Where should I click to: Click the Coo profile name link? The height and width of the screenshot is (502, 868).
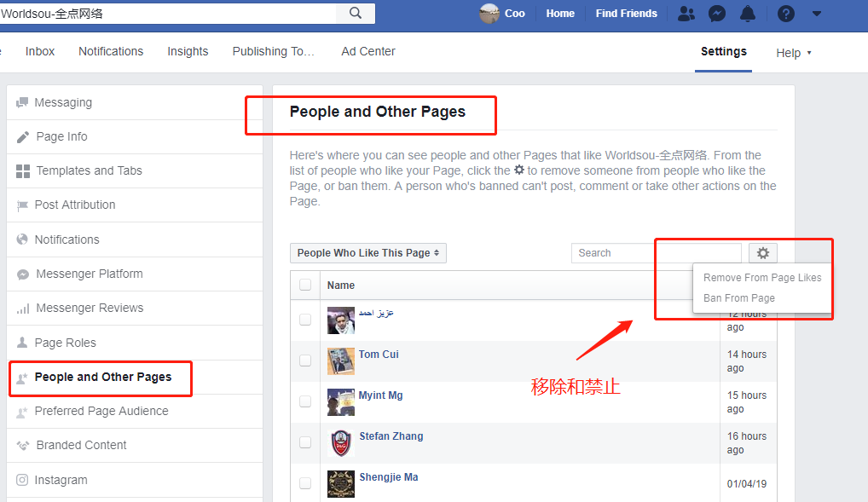pos(514,14)
